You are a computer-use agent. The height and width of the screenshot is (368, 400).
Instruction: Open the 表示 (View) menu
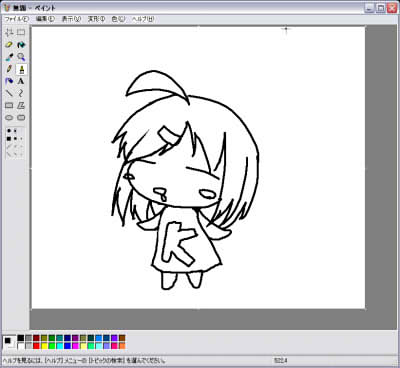tap(71, 19)
